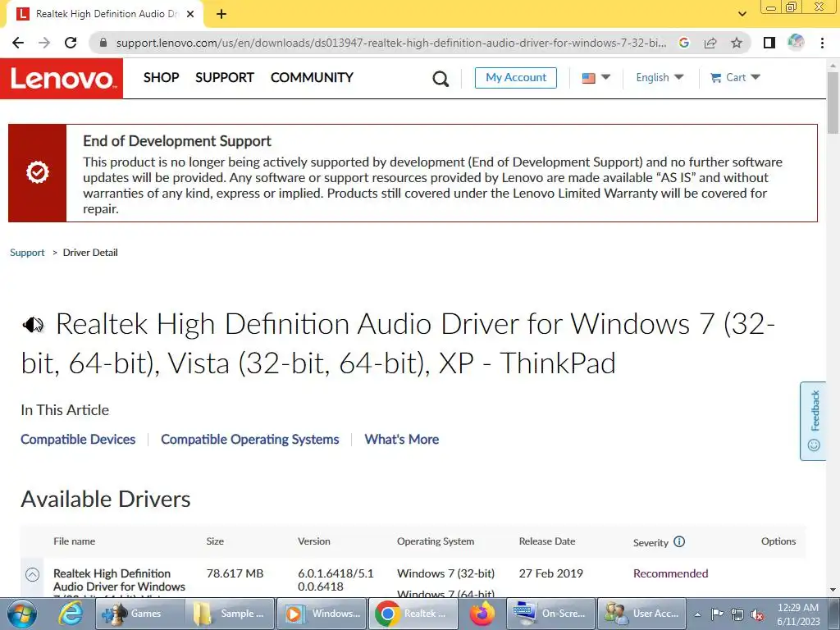Viewport: 840px width, 630px height.
Task: Click the Action Center flag icon
Action: coord(717,614)
